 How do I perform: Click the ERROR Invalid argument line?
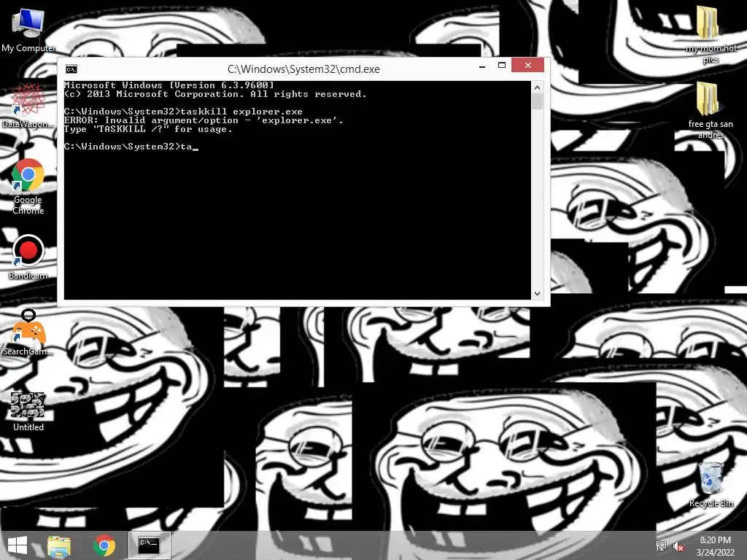coord(204,120)
